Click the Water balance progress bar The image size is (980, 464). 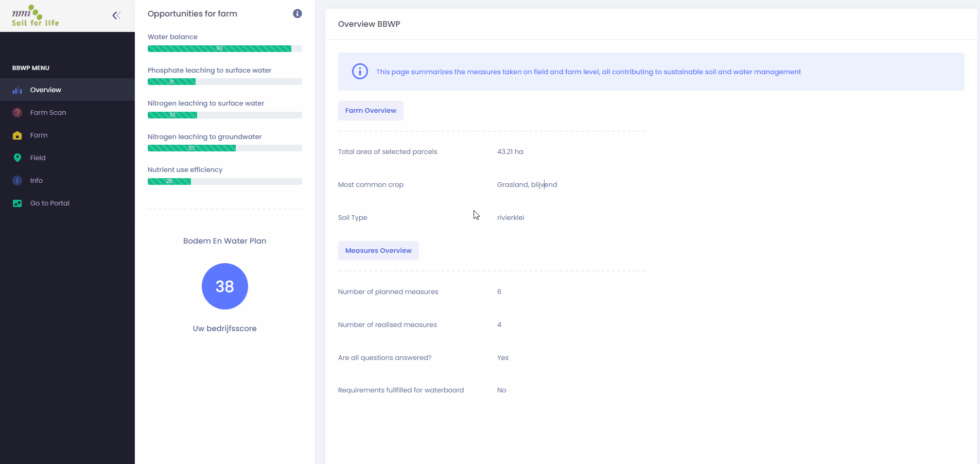tap(224, 48)
